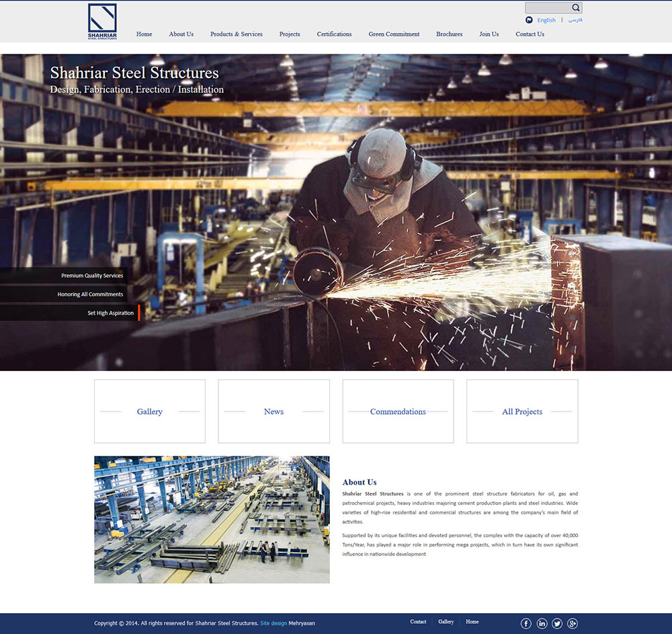Open the Facebook page icon

(x=526, y=623)
